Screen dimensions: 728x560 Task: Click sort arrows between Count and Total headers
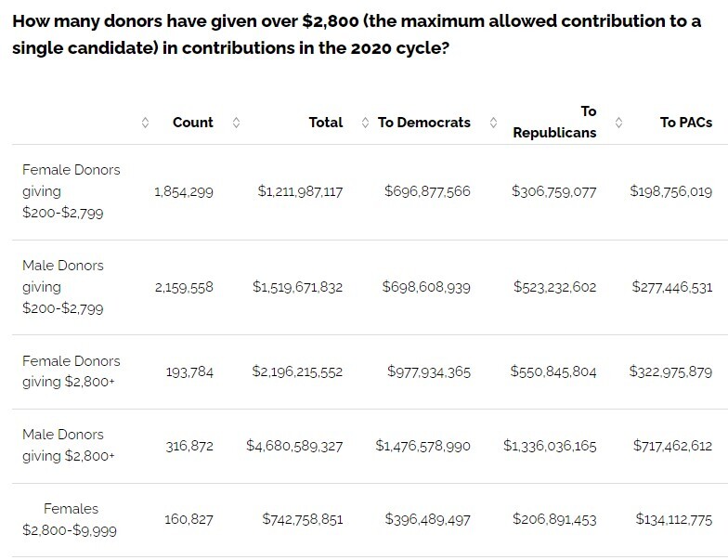pos(236,123)
